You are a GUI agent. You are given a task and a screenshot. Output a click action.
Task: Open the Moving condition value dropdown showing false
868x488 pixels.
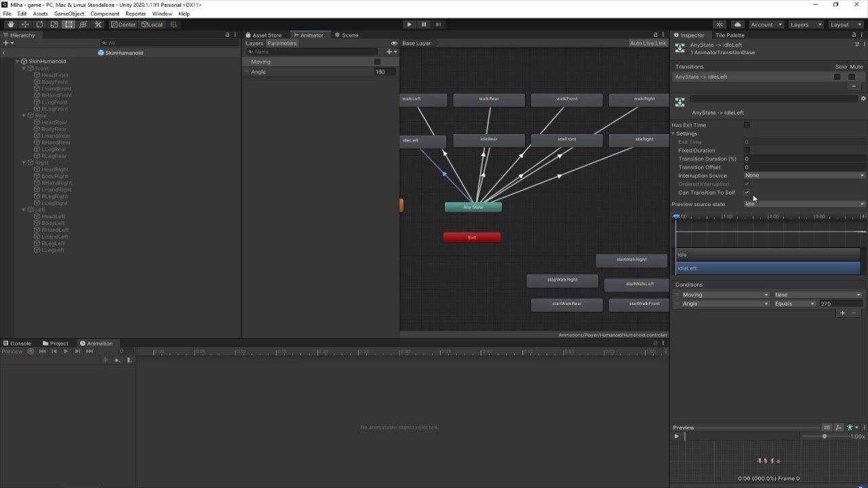click(818, 295)
